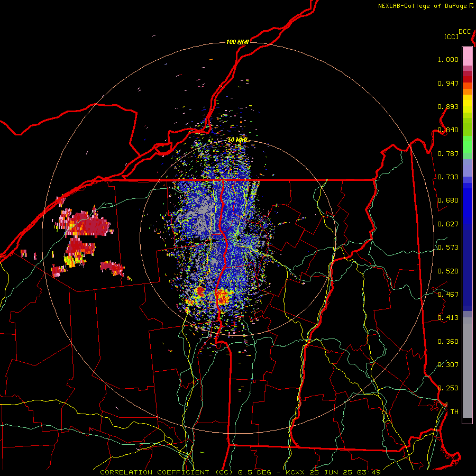Select the 0.893 legend value
Screen dimensions: 476x476
448,106
